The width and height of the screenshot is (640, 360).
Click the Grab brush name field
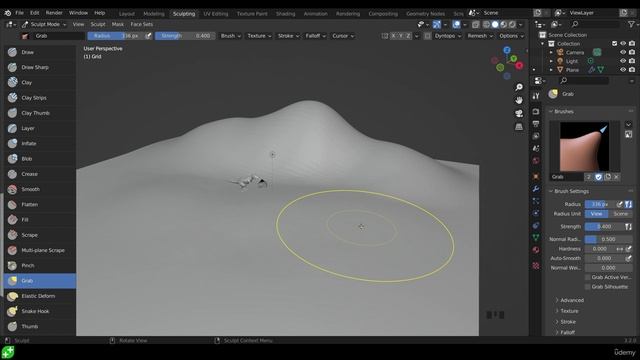point(567,177)
